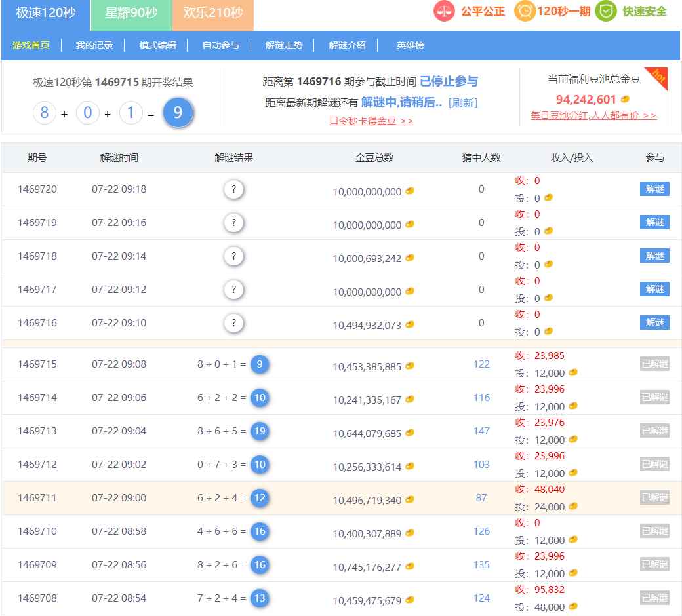The image size is (682, 616).
Task: Open winner count 135 for period 1469709
Action: (481, 565)
